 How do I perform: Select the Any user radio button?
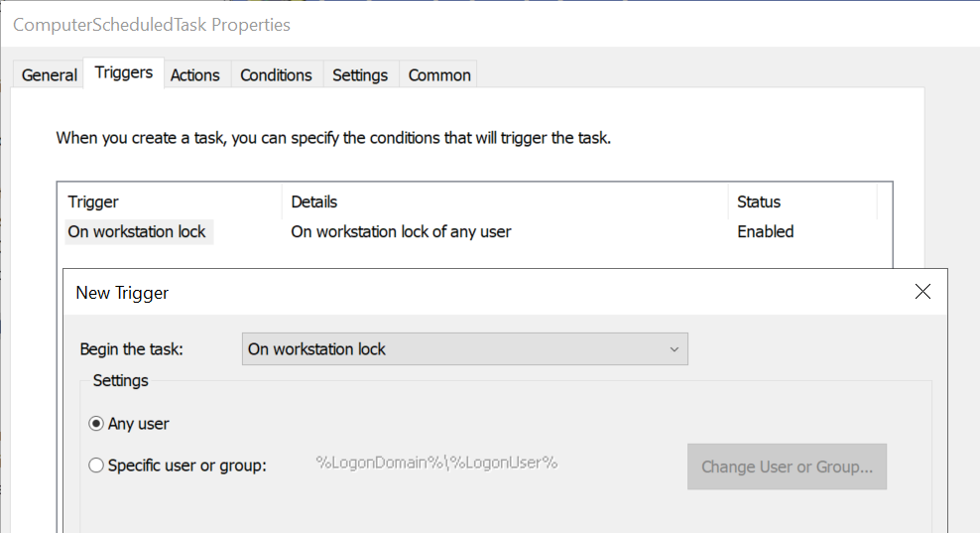coord(96,424)
